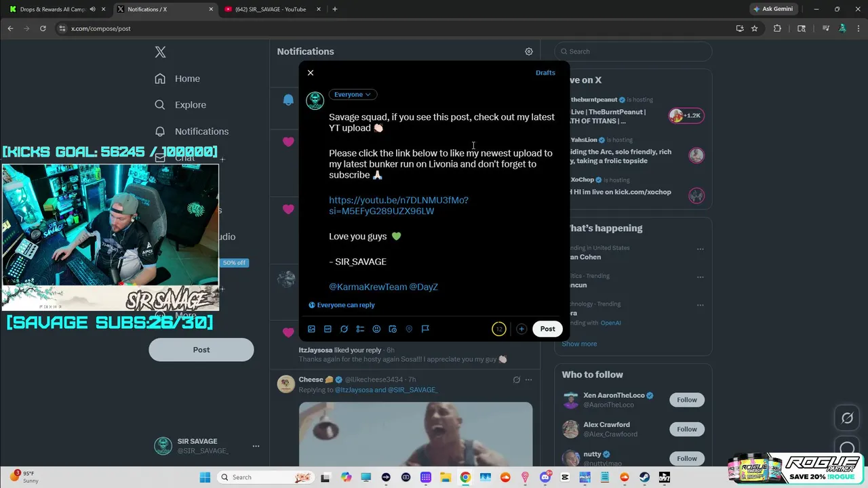Open Explore in sidebar
Image resolution: width=868 pixels, height=488 pixels.
[x=180, y=105]
